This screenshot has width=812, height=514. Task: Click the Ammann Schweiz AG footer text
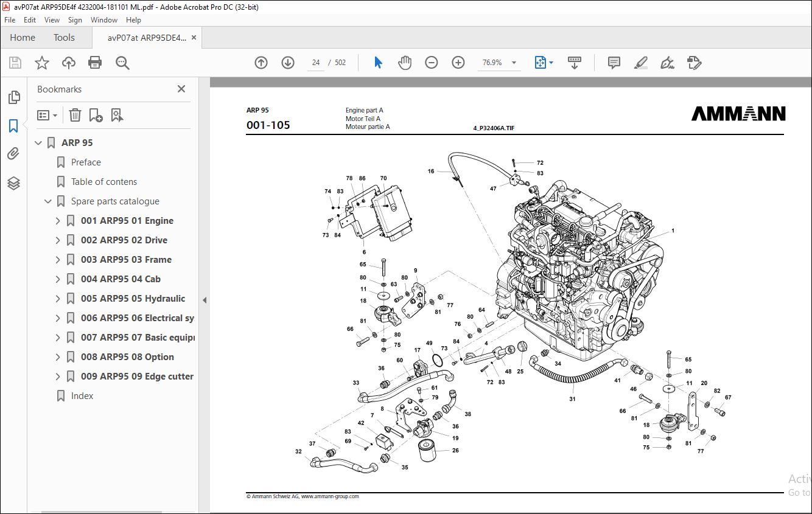coord(303,496)
